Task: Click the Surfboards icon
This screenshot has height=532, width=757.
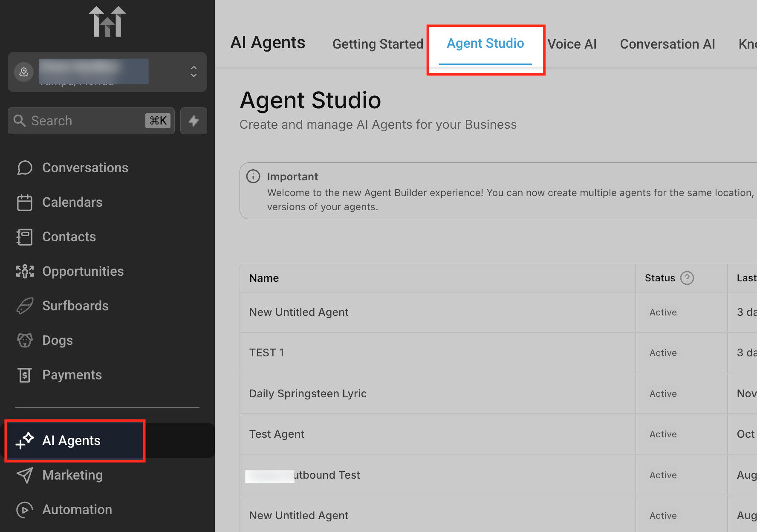Action: (x=25, y=306)
